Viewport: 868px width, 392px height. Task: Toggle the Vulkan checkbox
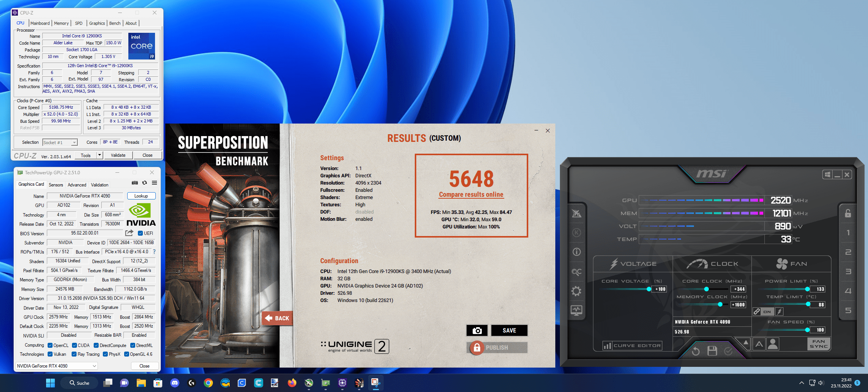(x=50, y=354)
